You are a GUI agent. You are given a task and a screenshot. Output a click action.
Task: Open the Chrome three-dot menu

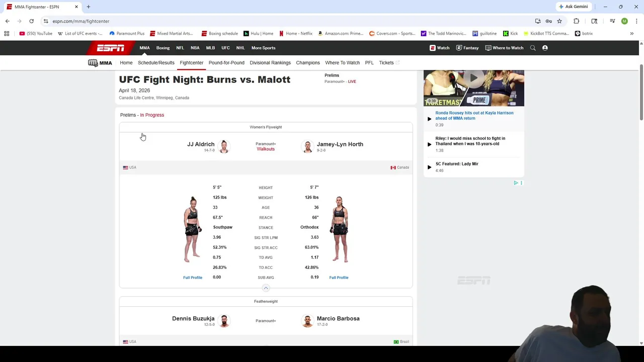[x=636, y=21]
